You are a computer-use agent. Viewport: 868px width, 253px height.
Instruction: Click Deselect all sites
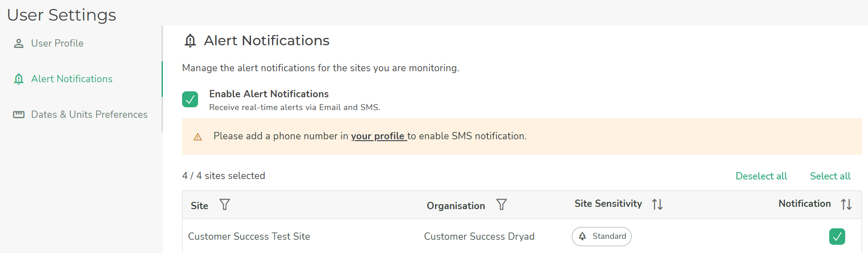pyautogui.click(x=761, y=176)
